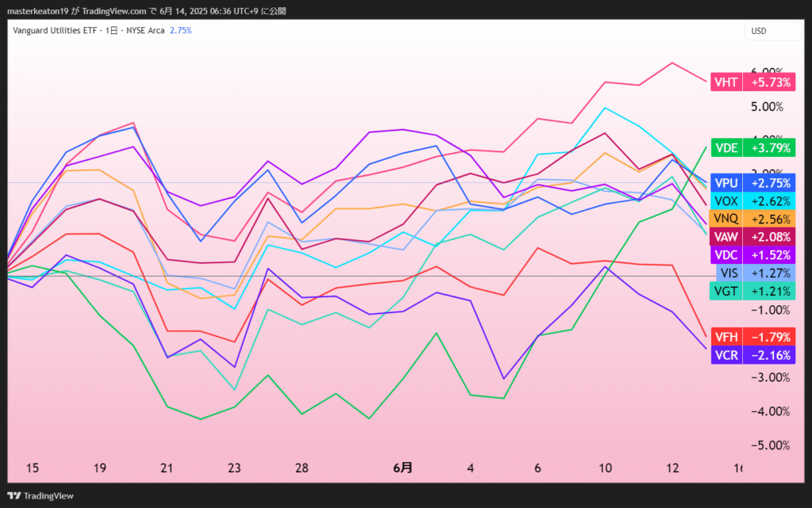Click the date label 10 on time axis

pyautogui.click(x=605, y=468)
